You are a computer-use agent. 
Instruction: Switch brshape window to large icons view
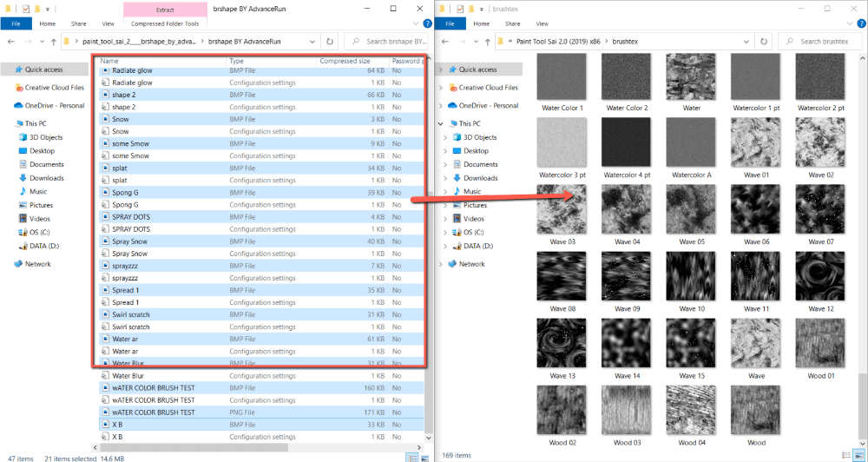click(x=424, y=457)
